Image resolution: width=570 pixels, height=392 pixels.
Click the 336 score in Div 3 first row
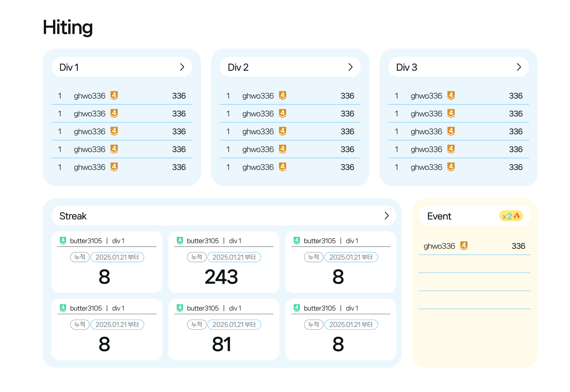pos(516,96)
